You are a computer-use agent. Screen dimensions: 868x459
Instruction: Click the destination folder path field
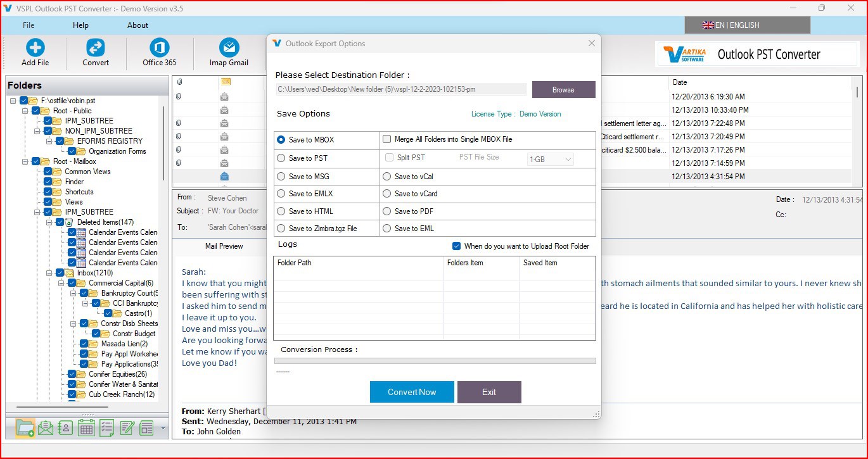(401, 89)
